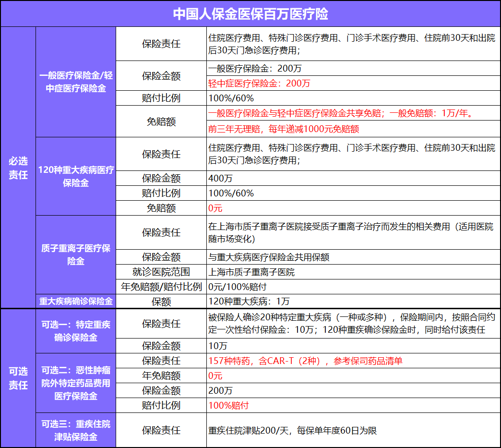
Task: Click the red 轻中症医疗保险金：200万 text
Action: pos(259,83)
